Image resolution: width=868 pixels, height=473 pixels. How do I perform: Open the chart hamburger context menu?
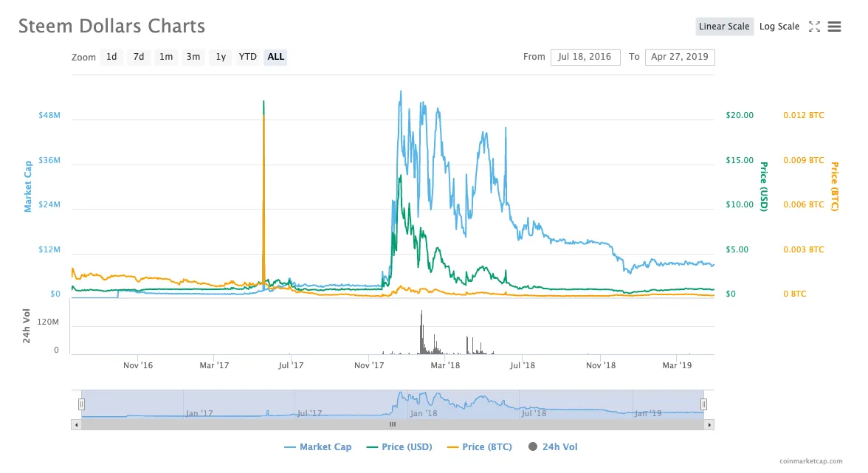[x=834, y=27]
